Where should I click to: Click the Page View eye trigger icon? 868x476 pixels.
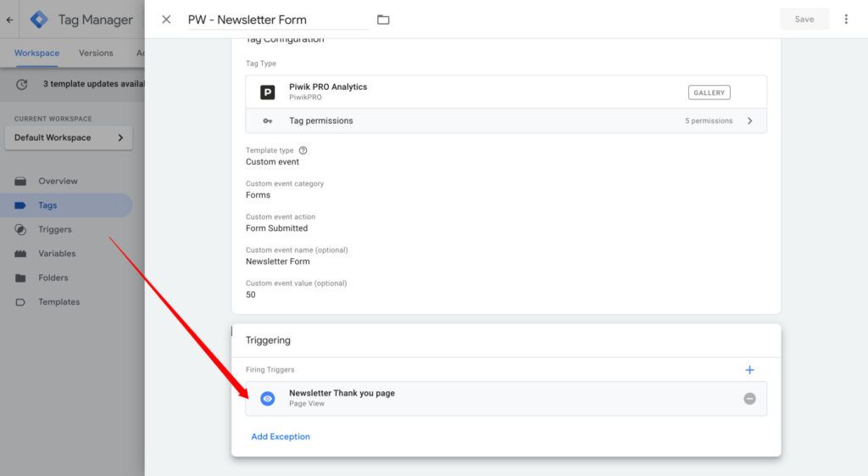coord(267,399)
